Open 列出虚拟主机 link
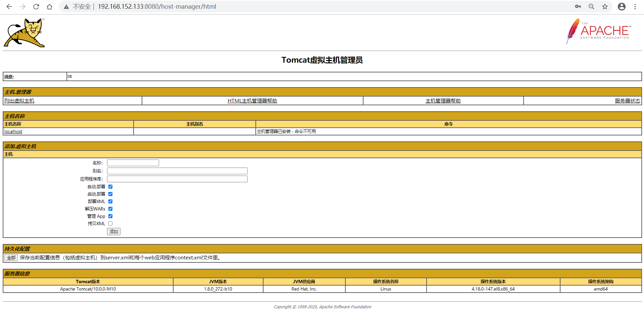The height and width of the screenshot is (316, 644). point(19,101)
